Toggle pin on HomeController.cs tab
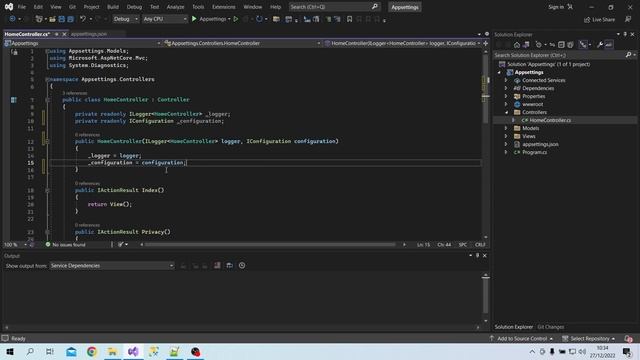Screen dimensions: 640x360 (57, 34)
